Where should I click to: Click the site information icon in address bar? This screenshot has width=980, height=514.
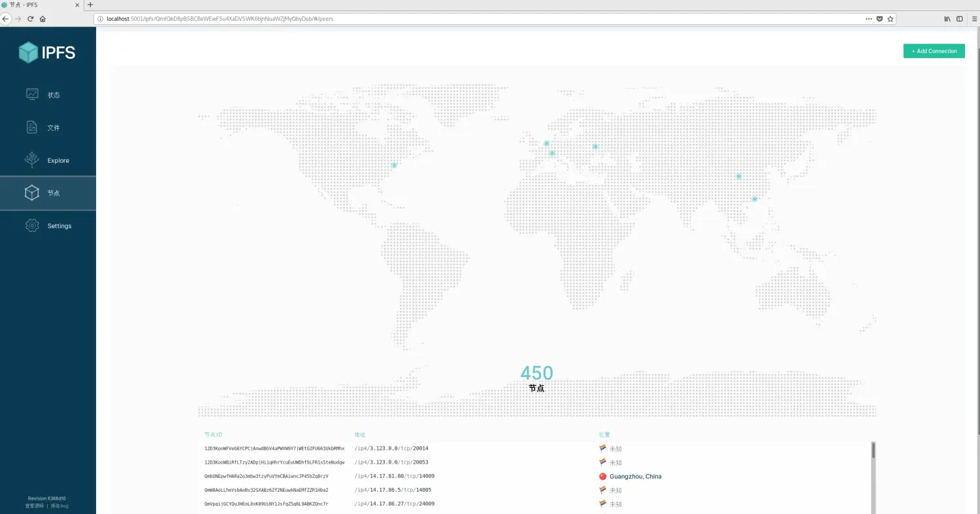tap(101, 19)
